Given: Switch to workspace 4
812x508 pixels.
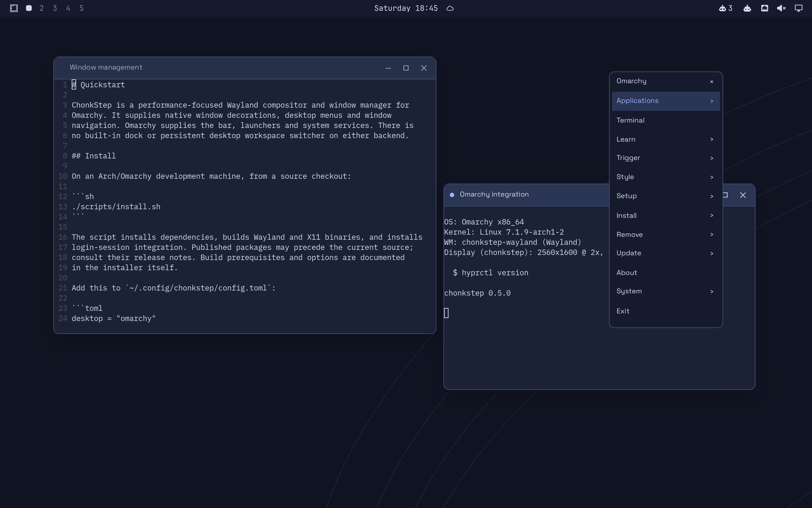Looking at the screenshot, I should pos(68,8).
